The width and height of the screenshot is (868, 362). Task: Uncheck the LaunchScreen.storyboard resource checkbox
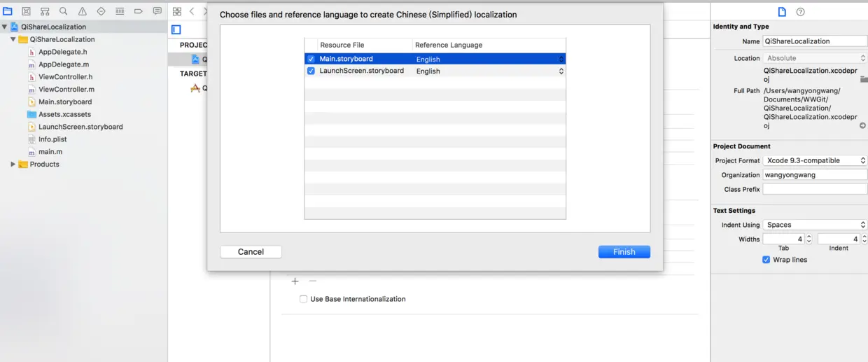[311, 71]
